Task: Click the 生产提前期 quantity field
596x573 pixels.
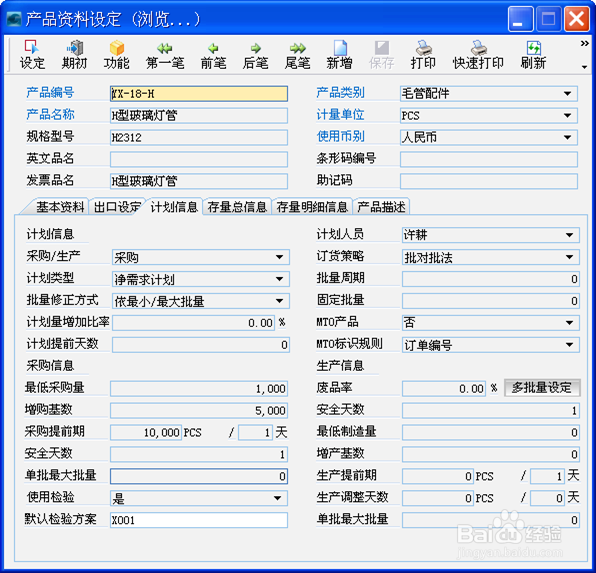Action: coord(438,476)
